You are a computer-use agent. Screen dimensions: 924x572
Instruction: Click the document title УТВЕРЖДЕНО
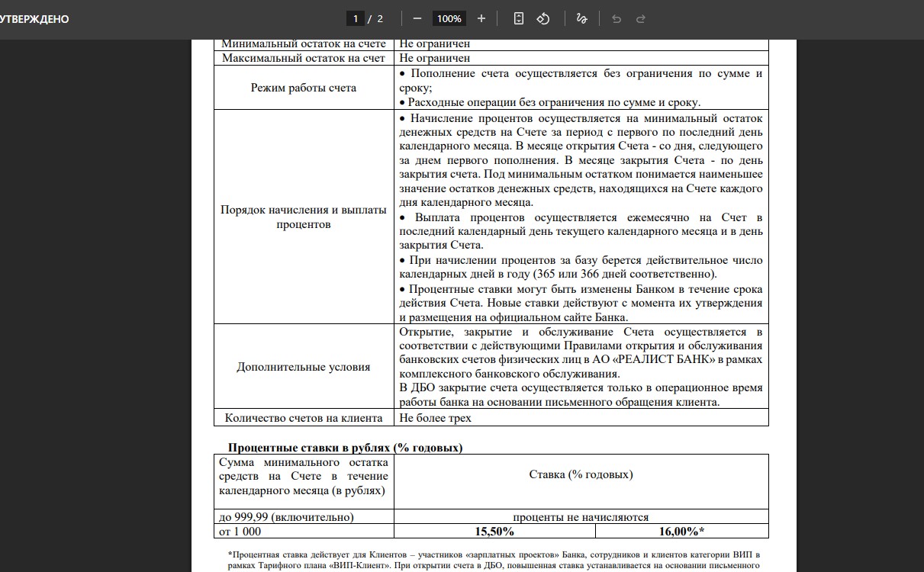(x=34, y=19)
